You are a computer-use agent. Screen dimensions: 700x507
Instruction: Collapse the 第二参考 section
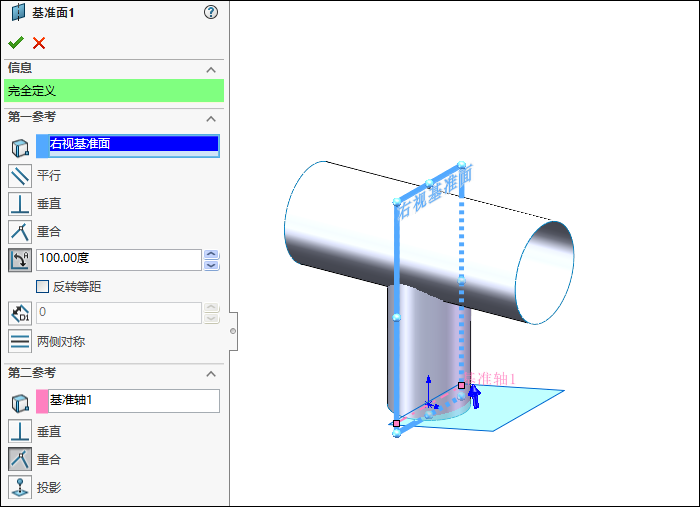pos(211,374)
